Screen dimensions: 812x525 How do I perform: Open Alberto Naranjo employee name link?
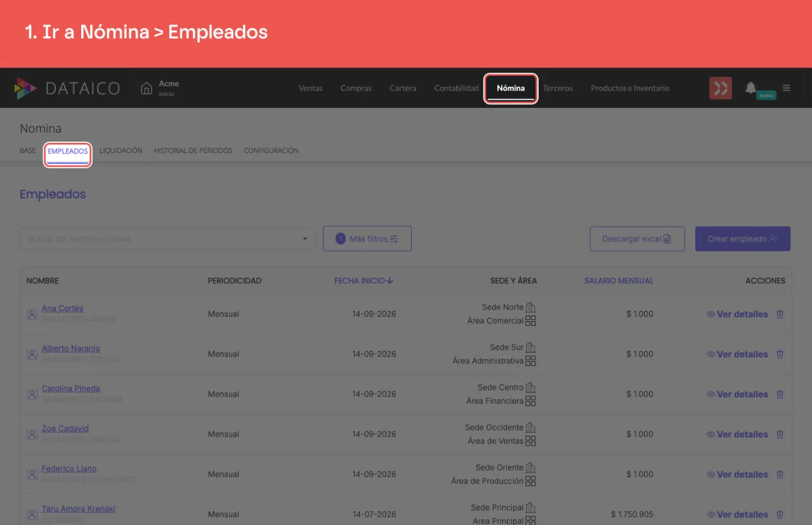pyautogui.click(x=71, y=349)
